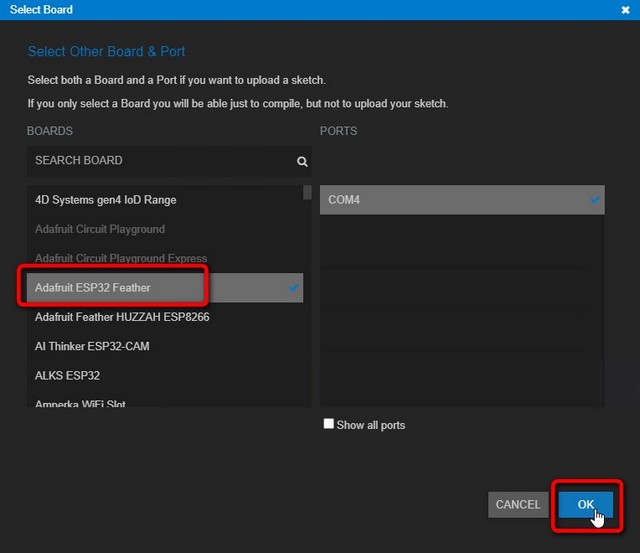The height and width of the screenshot is (553, 640).
Task: Enable the Show all ports checkbox
Action: click(x=329, y=424)
